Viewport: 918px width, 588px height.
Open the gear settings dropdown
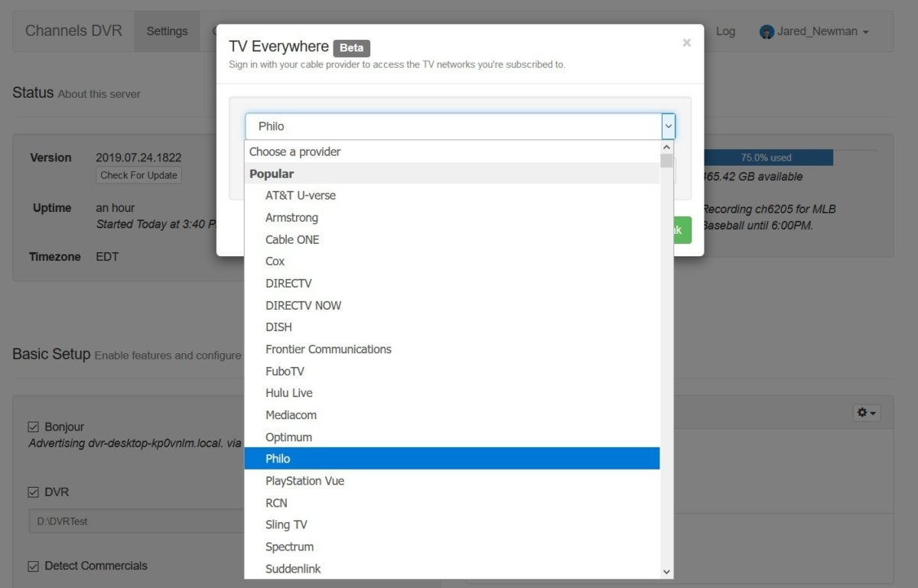(x=867, y=413)
